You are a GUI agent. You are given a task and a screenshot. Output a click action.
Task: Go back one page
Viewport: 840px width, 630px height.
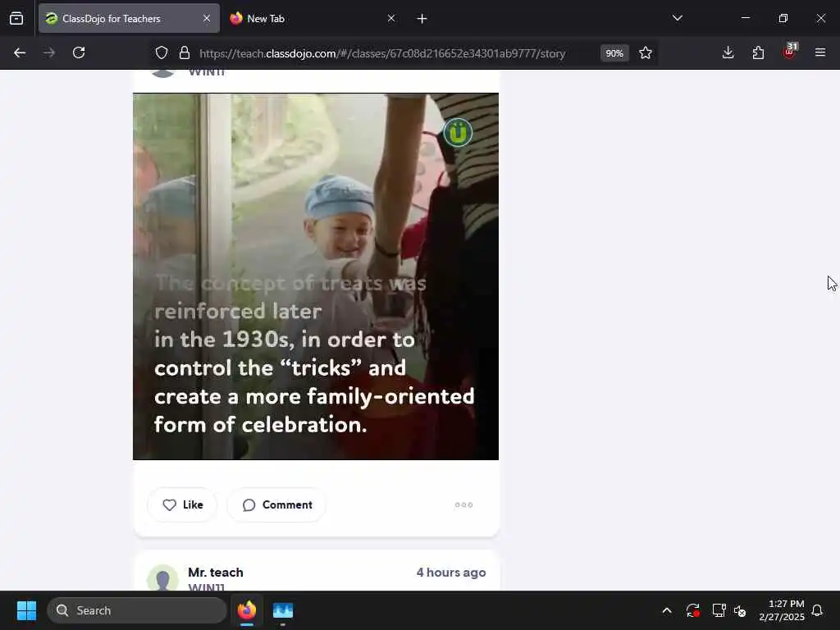[x=20, y=52]
